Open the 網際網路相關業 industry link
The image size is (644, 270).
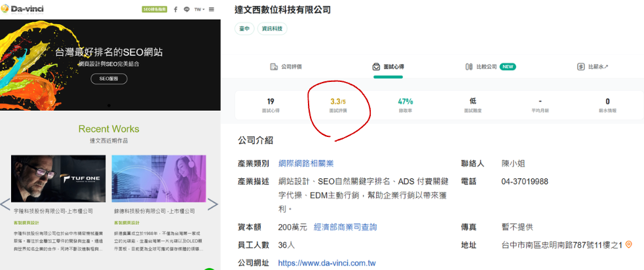(x=306, y=164)
